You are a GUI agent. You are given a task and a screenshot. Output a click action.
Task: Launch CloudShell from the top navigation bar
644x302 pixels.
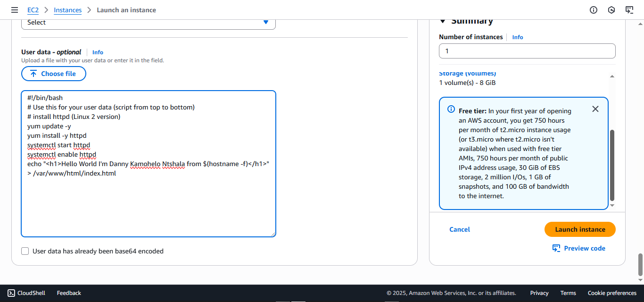629,9
